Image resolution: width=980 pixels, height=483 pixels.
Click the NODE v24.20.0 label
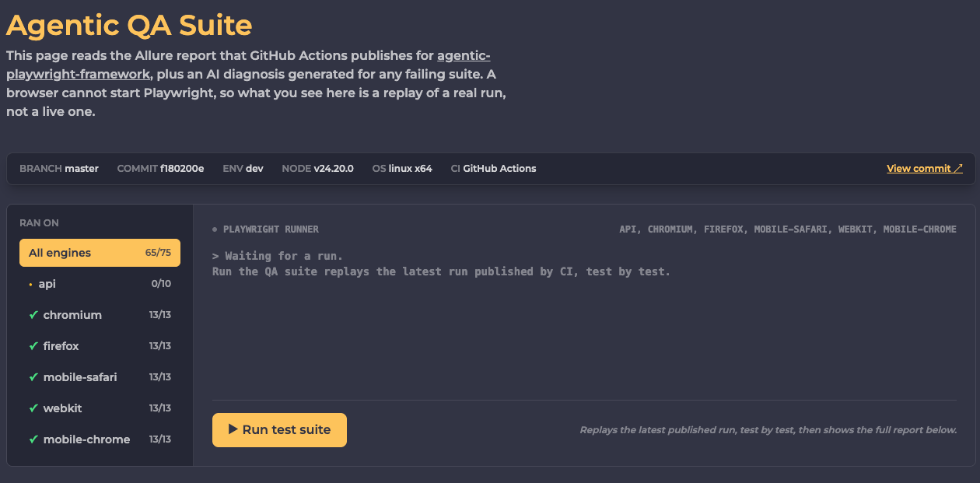pyautogui.click(x=317, y=168)
